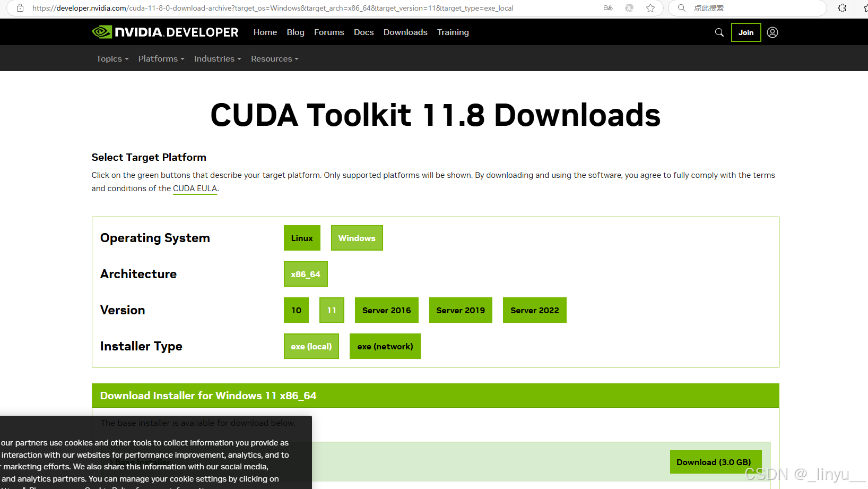868x489 pixels.
Task: Click the site lock icon in address bar
Action: (x=20, y=8)
